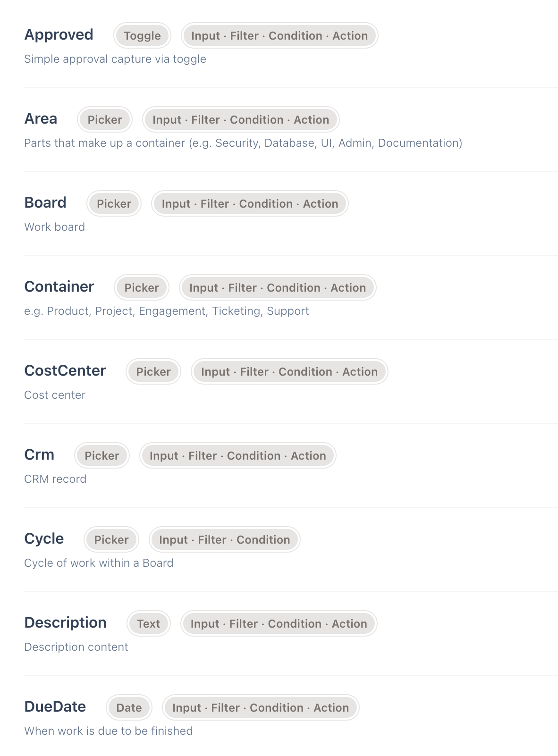The image size is (558, 756).
Task: Select the Picker badge next to Crm
Action: click(102, 456)
